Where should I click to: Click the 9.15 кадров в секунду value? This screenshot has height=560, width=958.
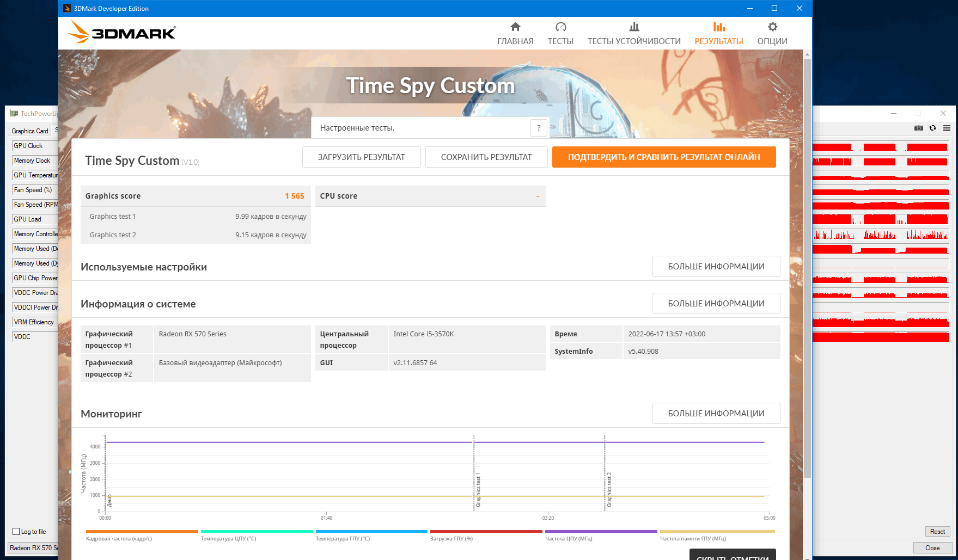coord(271,235)
